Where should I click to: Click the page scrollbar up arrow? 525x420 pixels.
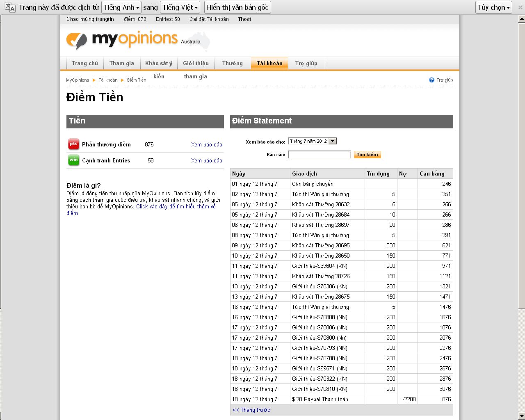click(x=521, y=18)
